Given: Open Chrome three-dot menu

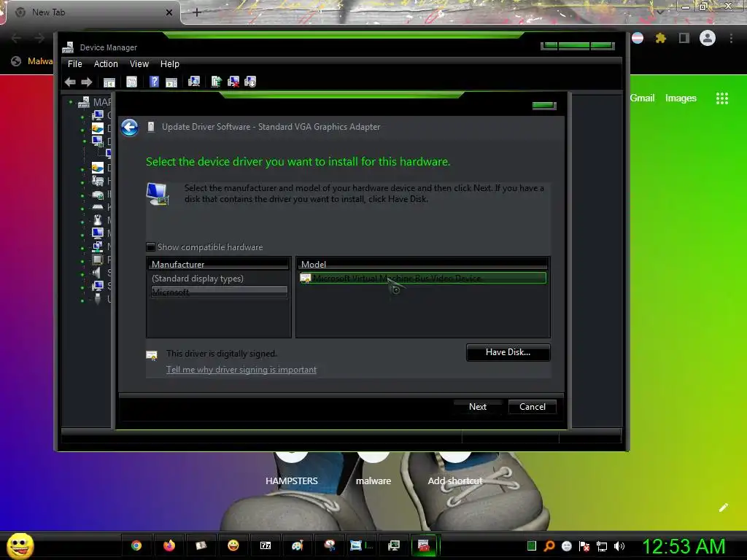Looking at the screenshot, I should coord(731,38).
